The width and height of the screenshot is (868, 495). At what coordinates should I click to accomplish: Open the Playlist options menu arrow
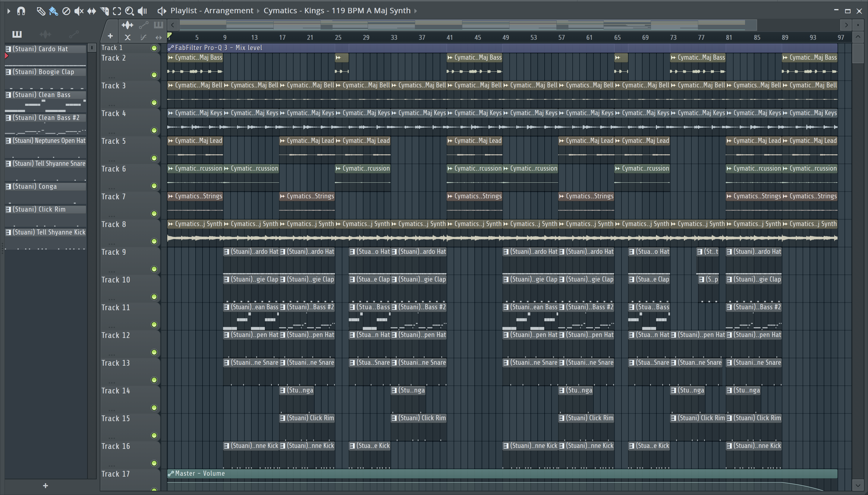[x=9, y=11]
